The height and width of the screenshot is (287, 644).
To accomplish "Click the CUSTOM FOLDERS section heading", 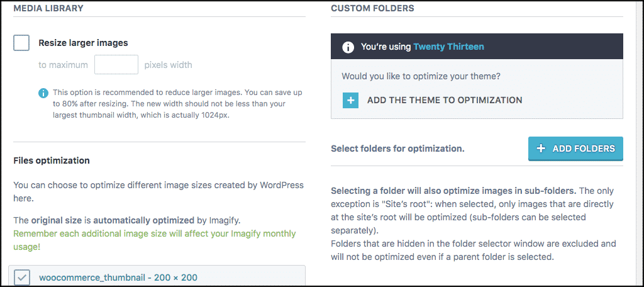I will coord(372,8).
